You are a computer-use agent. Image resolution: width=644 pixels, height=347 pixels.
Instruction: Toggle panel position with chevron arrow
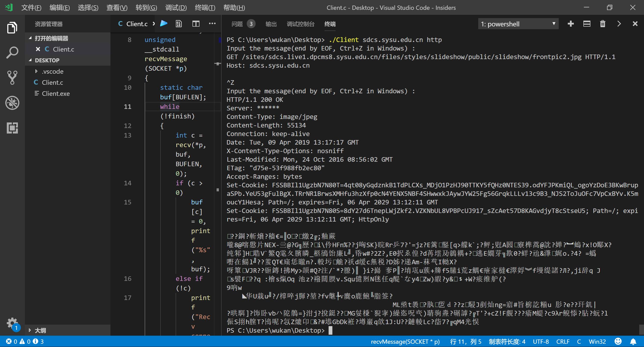(619, 24)
